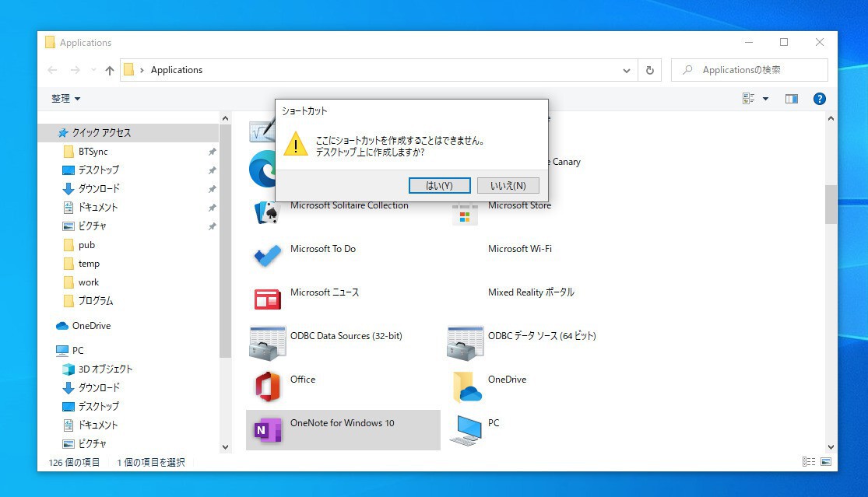Click the forward navigation arrow
This screenshot has height=497, width=868.
(x=76, y=70)
